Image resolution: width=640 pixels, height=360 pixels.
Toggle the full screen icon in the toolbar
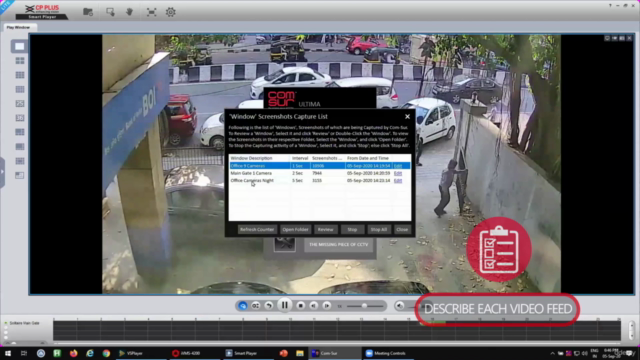pyautogui.click(x=151, y=12)
